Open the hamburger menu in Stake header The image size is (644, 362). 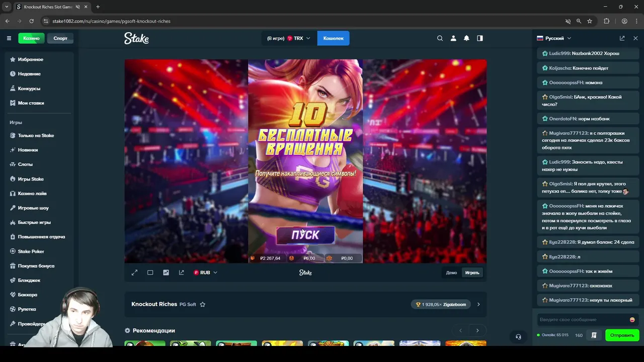tap(9, 38)
